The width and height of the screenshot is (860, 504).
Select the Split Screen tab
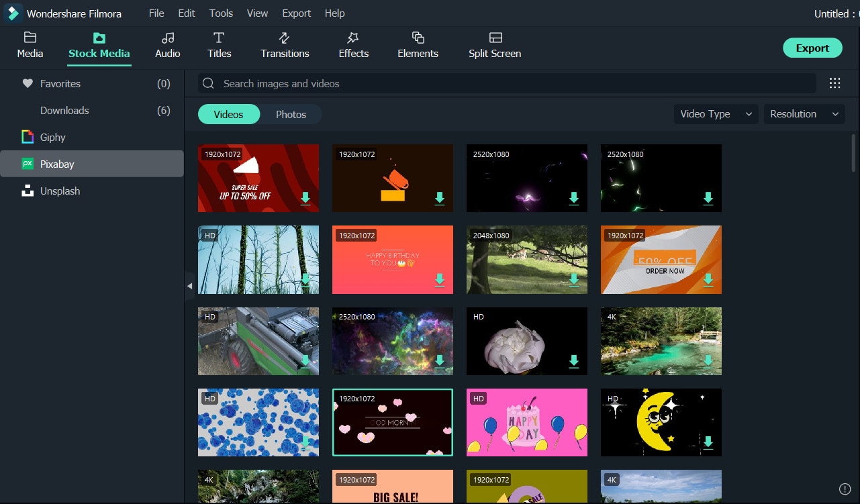click(495, 46)
